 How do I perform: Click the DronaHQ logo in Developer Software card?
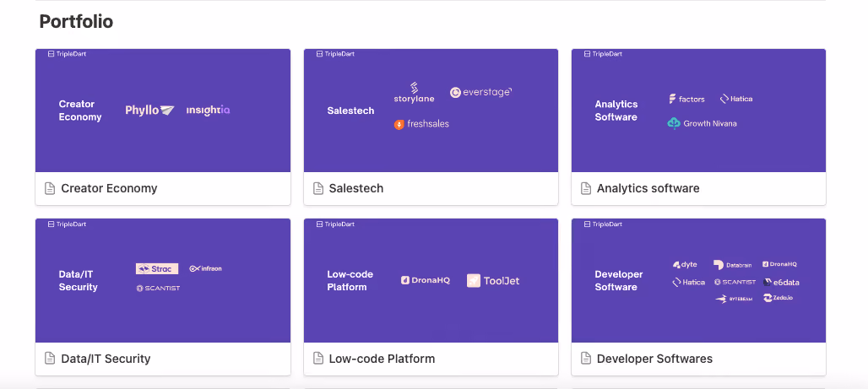pos(779,264)
